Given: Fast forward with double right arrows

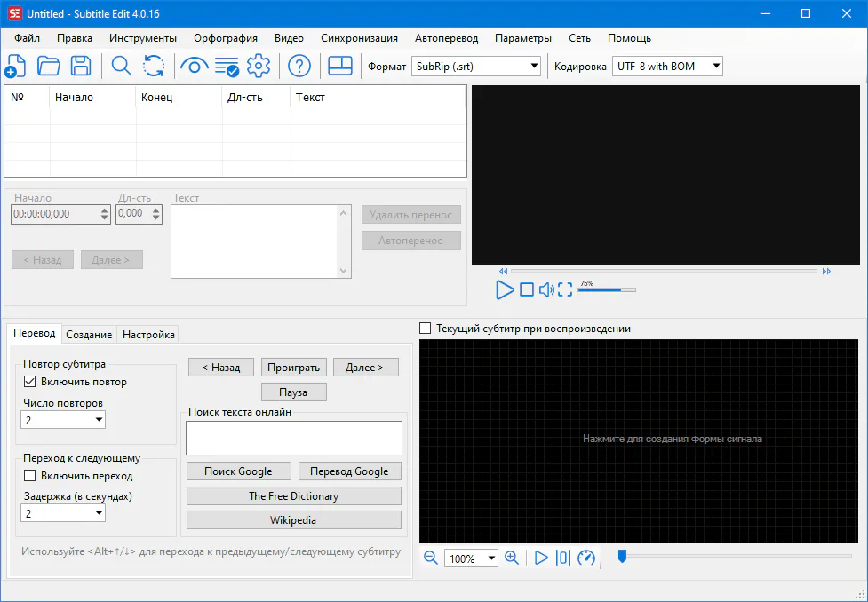Looking at the screenshot, I should 826,271.
